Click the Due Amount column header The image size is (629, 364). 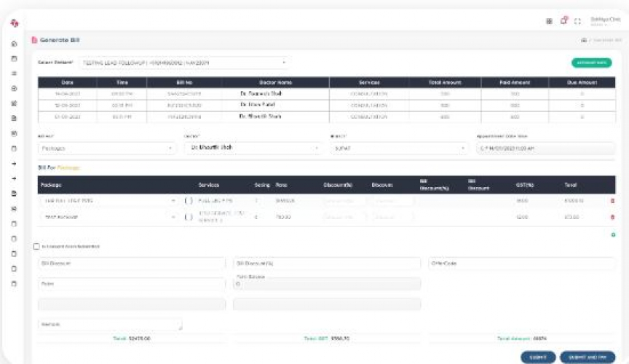(x=582, y=82)
